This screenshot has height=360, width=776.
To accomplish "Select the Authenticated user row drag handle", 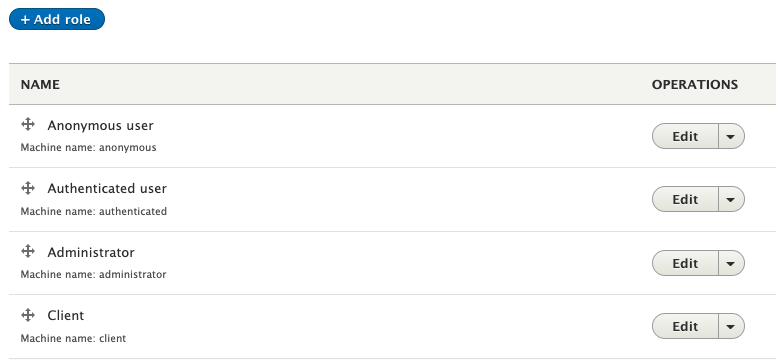I will pos(28,187).
